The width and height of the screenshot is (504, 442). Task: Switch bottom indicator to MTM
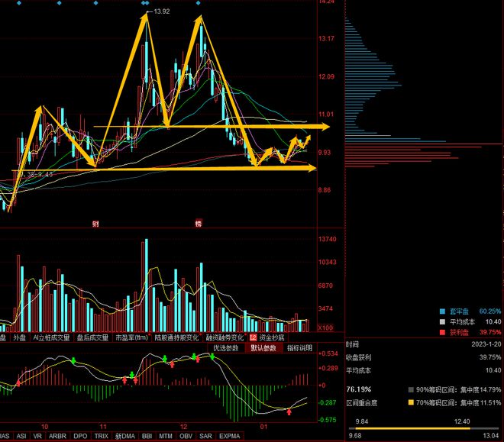[166, 436]
